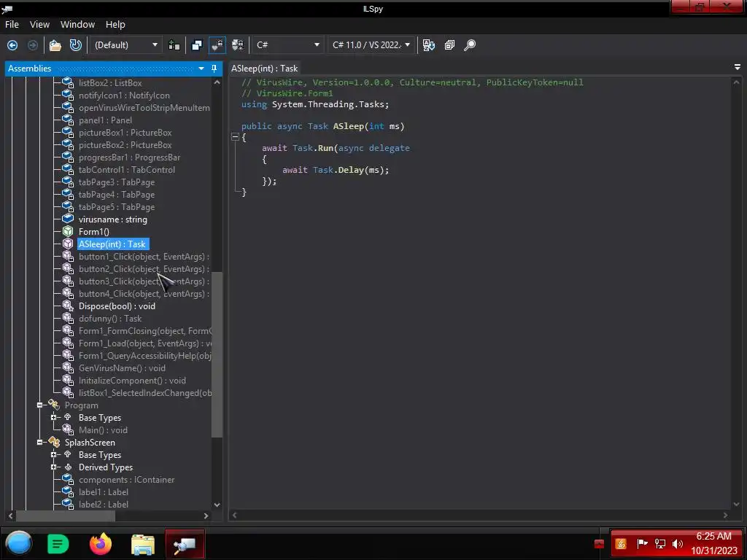This screenshot has height=560, width=747.
Task: Open the Window menu
Action: point(77,24)
